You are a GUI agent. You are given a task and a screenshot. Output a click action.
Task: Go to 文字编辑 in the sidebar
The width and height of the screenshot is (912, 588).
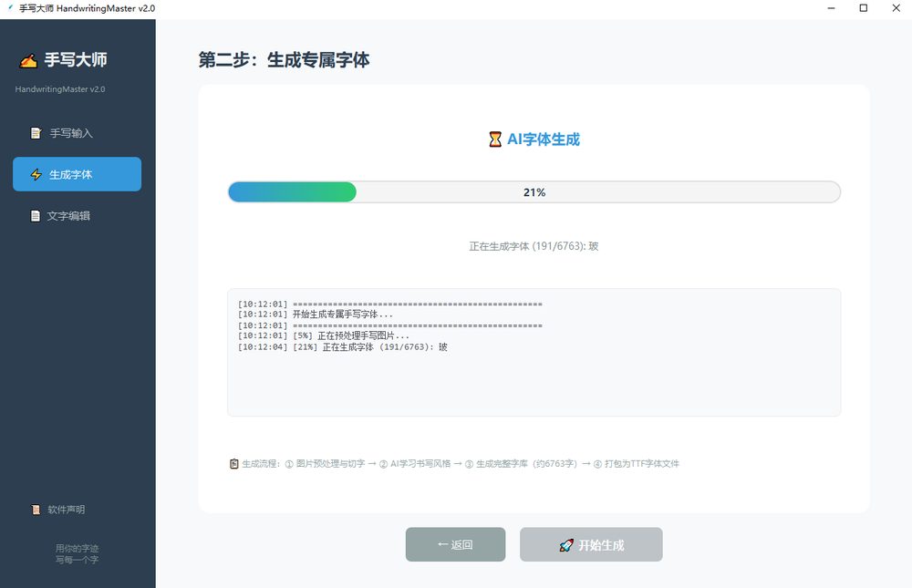coord(77,216)
